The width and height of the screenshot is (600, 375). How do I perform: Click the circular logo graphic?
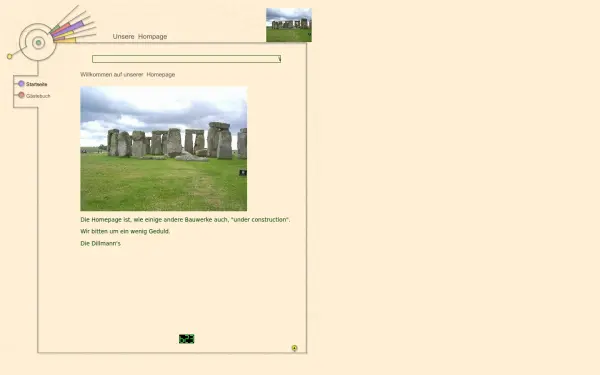point(38,42)
